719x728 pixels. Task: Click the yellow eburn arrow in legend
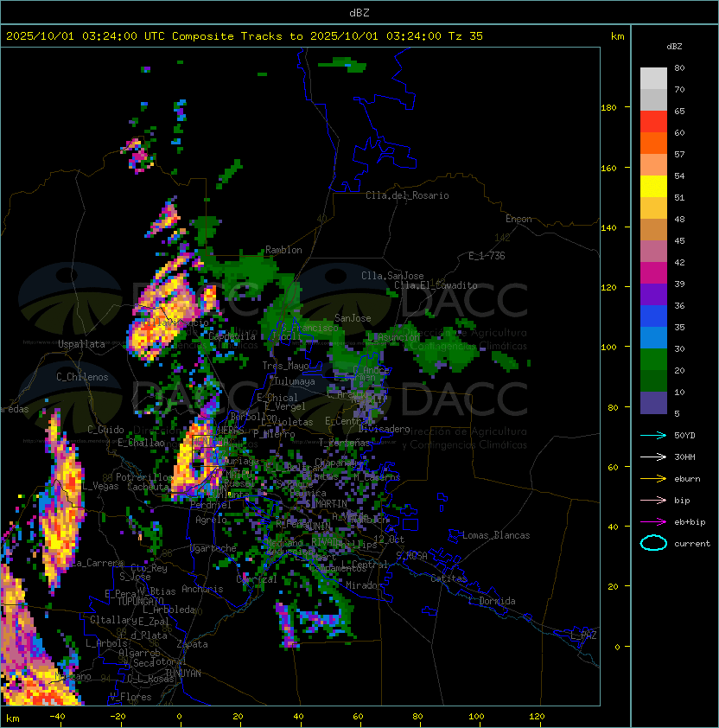tap(653, 479)
